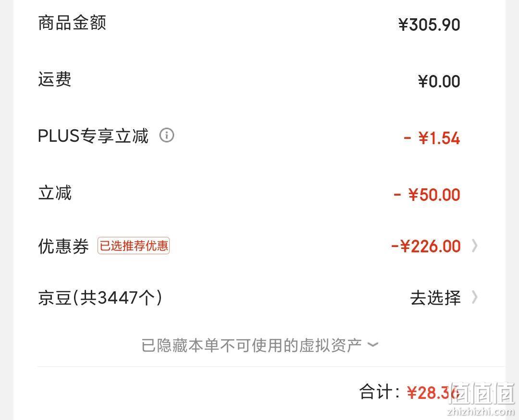The width and height of the screenshot is (519, 420).
Task: Tap the ¥305.90 product amount
Action: tap(429, 25)
